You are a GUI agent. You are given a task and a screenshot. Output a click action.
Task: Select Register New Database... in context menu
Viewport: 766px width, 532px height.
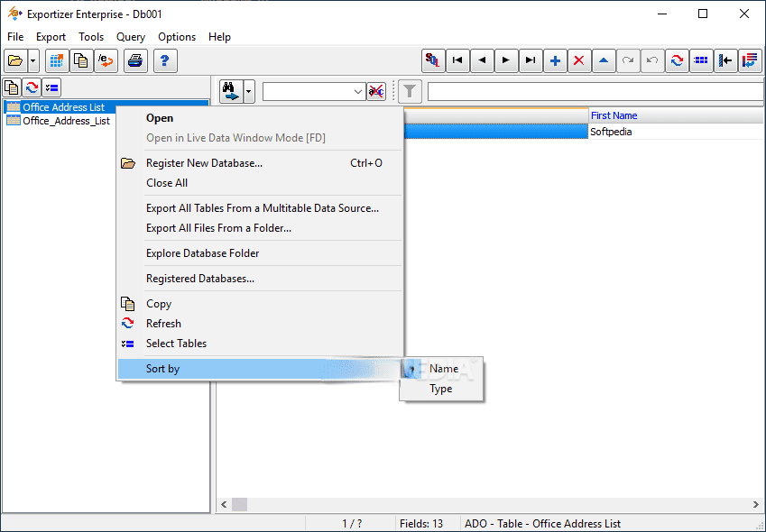(260, 163)
